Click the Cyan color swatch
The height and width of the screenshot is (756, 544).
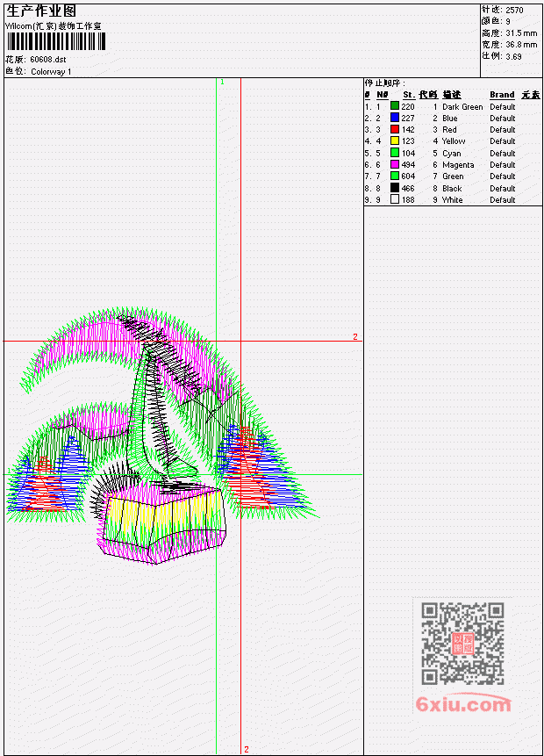click(395, 153)
